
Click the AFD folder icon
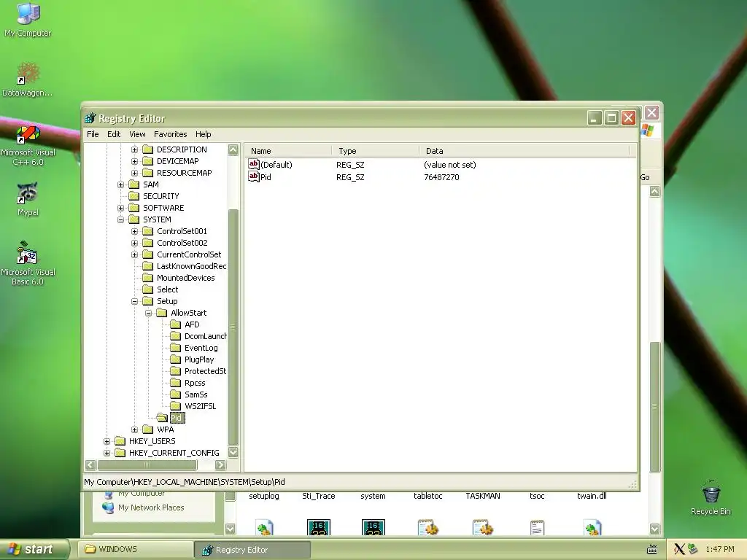176,324
